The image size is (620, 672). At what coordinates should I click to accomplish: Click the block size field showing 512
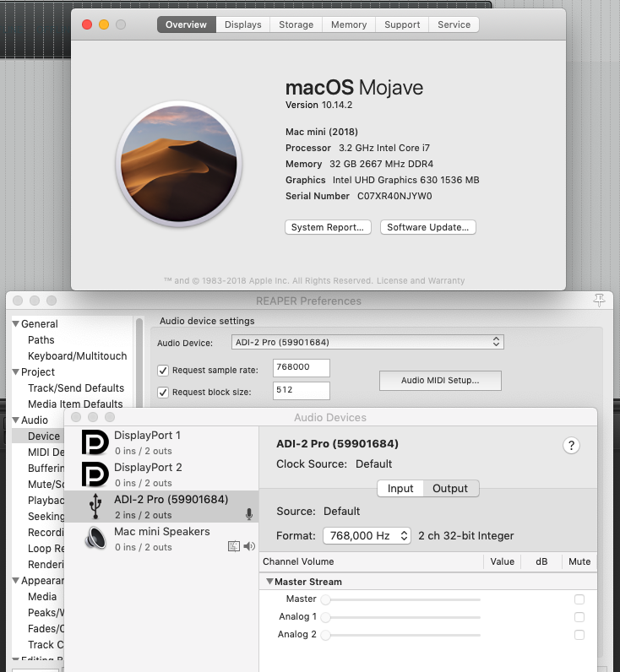point(301,390)
